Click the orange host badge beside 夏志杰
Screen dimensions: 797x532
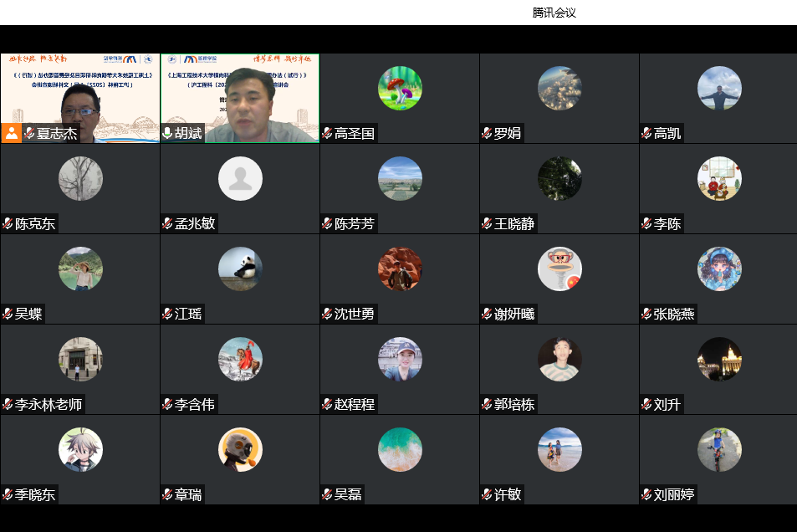11,133
